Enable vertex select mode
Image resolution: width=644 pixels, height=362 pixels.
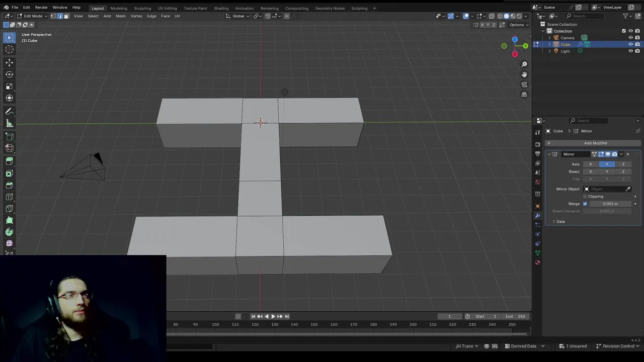click(53, 16)
